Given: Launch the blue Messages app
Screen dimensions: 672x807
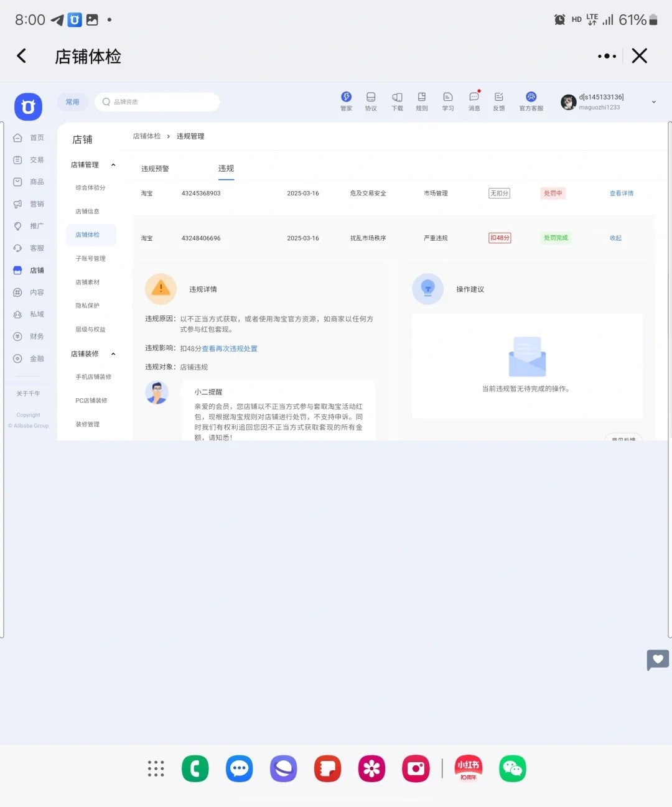Looking at the screenshot, I should [x=239, y=769].
